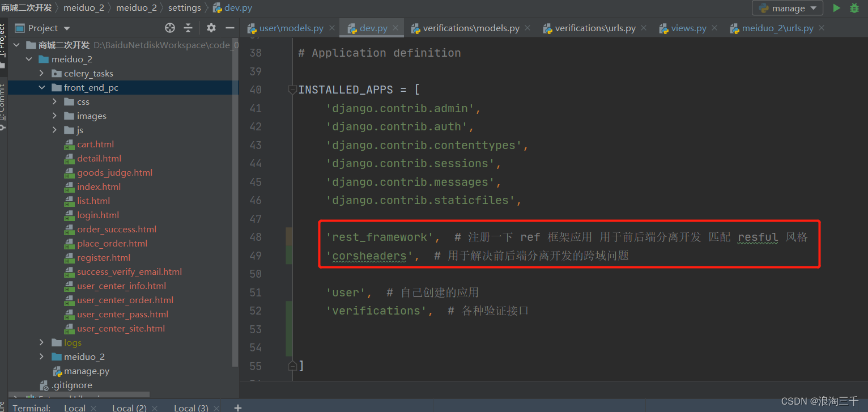
Task: Click line number 48 in the gutter
Action: tap(256, 237)
